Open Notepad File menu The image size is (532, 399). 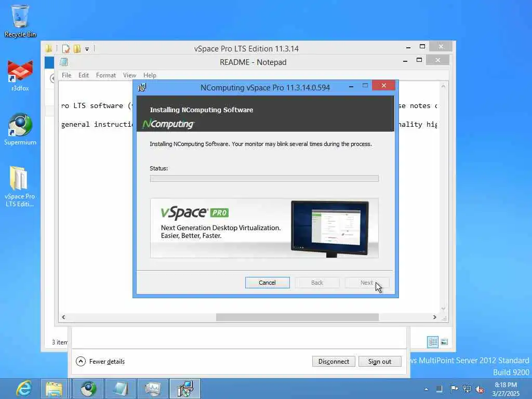pyautogui.click(x=66, y=75)
